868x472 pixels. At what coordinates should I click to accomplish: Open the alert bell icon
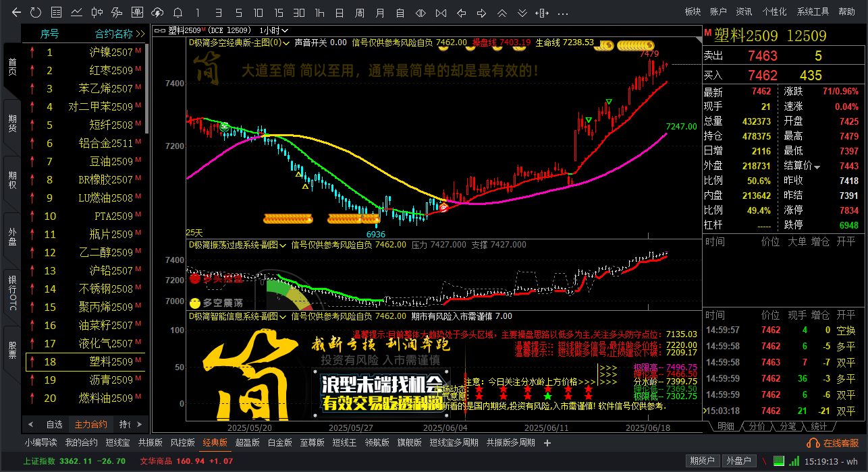(178, 12)
